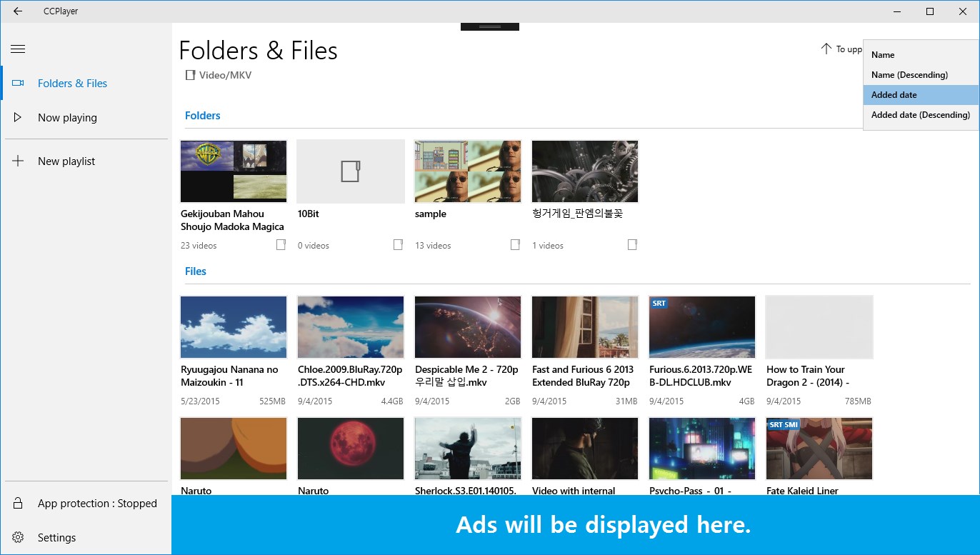Click the play triangle icon beside Now playing

(18, 118)
